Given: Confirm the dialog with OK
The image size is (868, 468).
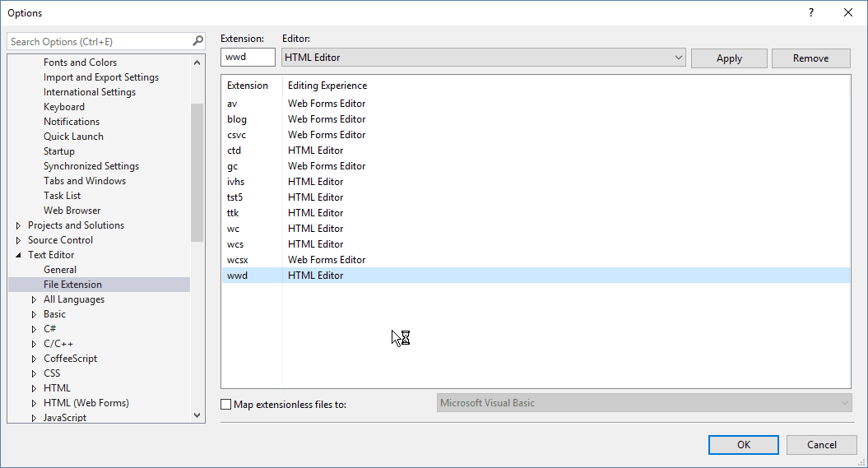Looking at the screenshot, I should click(x=743, y=445).
